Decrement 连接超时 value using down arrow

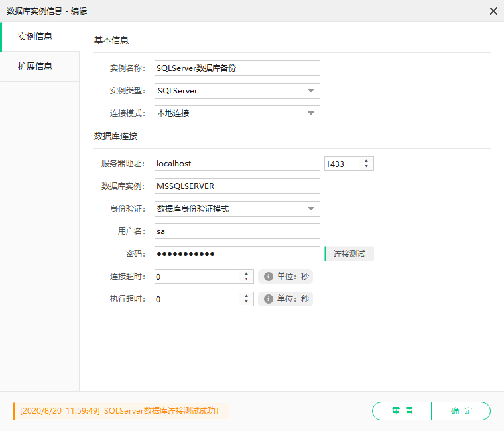[246, 279]
